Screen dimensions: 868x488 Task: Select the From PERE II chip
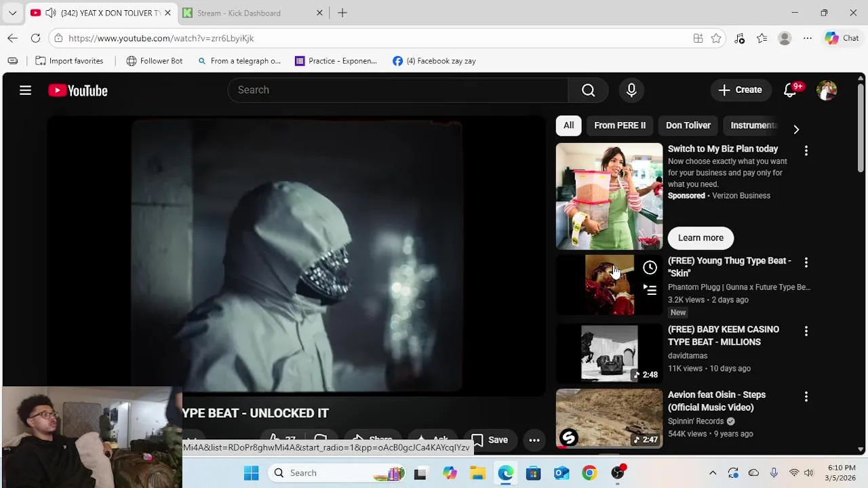(x=620, y=125)
